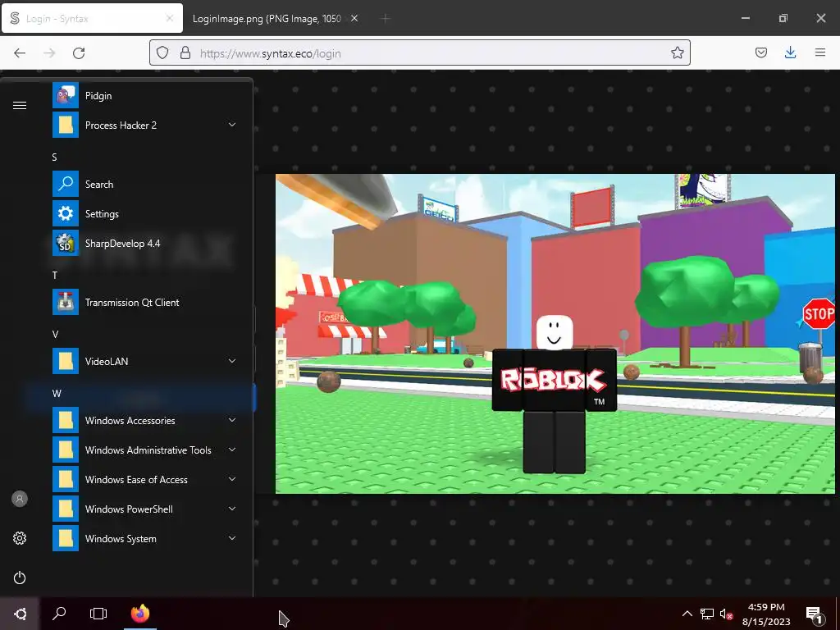Click the URL address bar

[x=419, y=53]
